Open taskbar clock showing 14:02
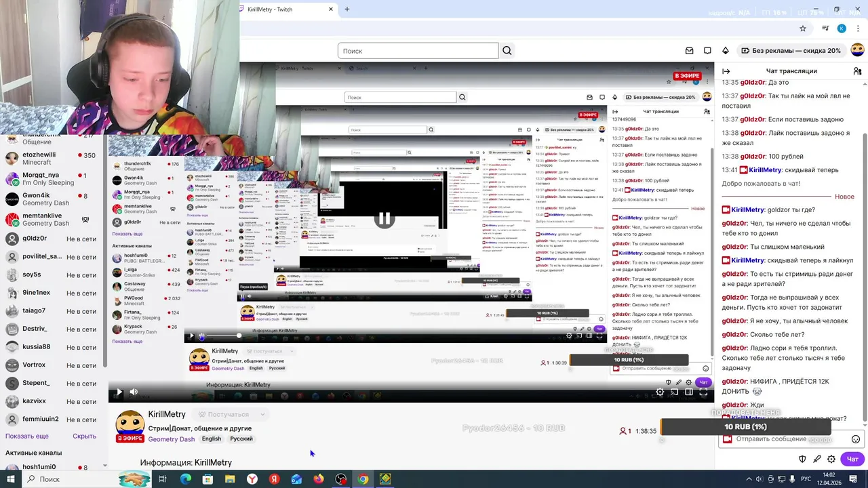The image size is (868, 488). [x=829, y=479]
